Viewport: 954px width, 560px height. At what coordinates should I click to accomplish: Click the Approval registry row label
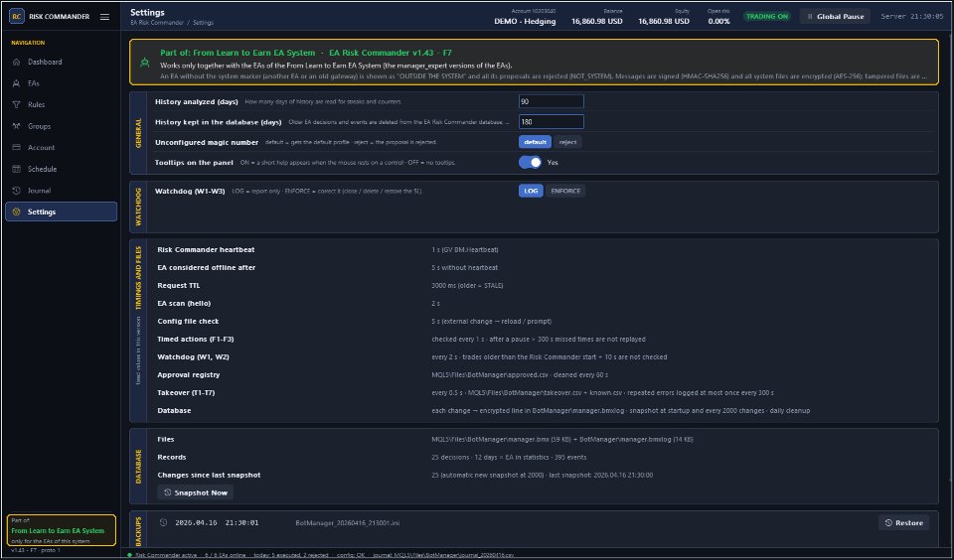click(x=189, y=375)
